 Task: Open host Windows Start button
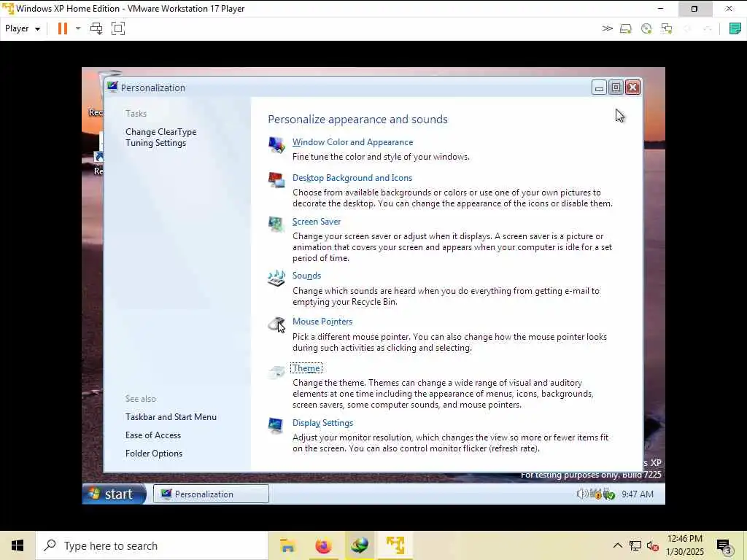point(18,545)
